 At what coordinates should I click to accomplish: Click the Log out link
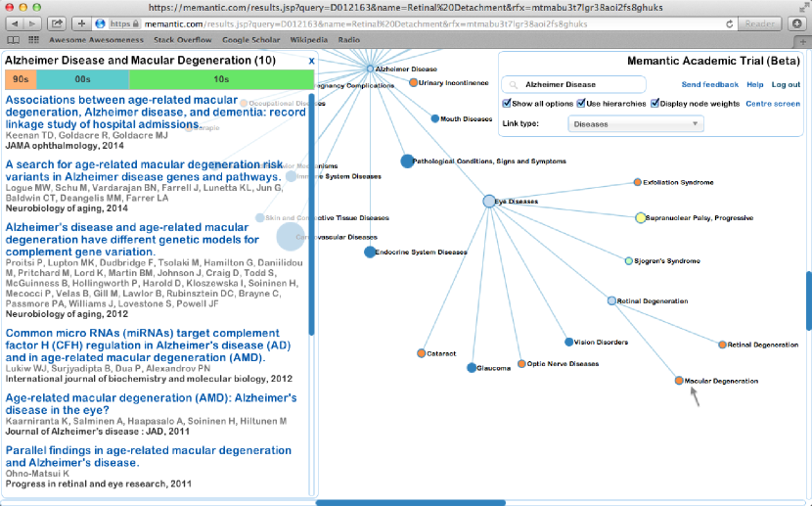point(786,84)
